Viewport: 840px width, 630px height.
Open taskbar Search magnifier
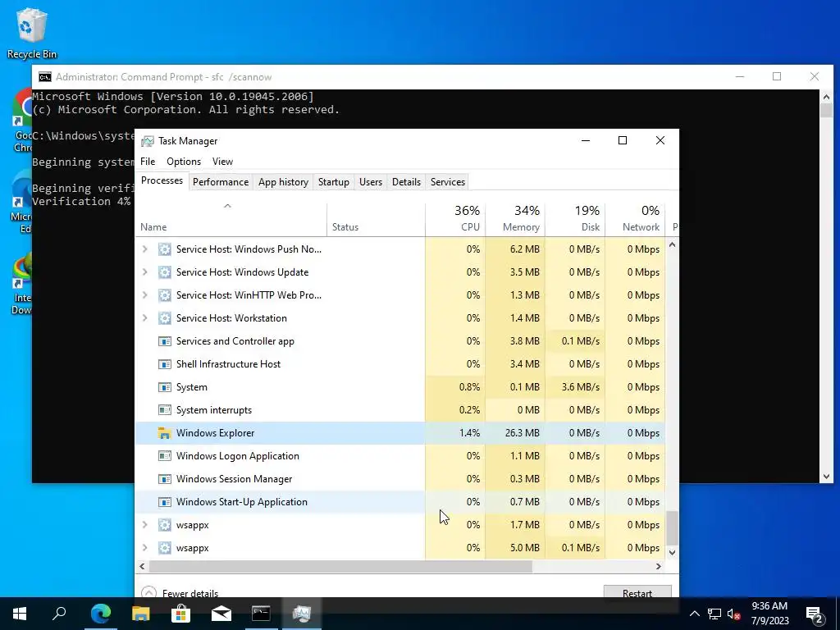pos(59,614)
